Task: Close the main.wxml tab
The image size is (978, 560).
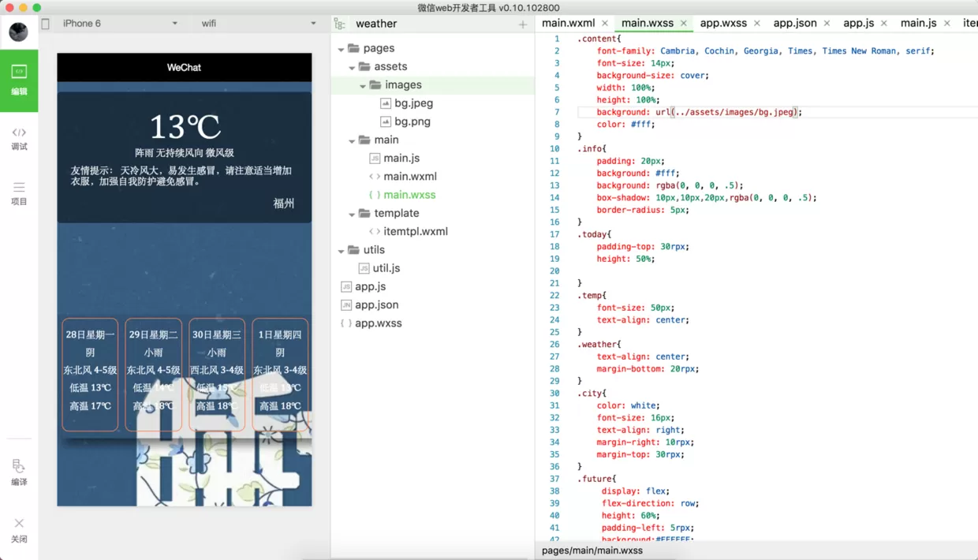Action: [605, 24]
